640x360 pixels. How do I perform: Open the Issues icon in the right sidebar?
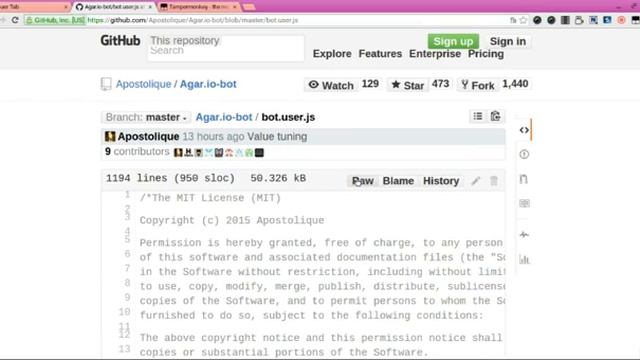(524, 154)
